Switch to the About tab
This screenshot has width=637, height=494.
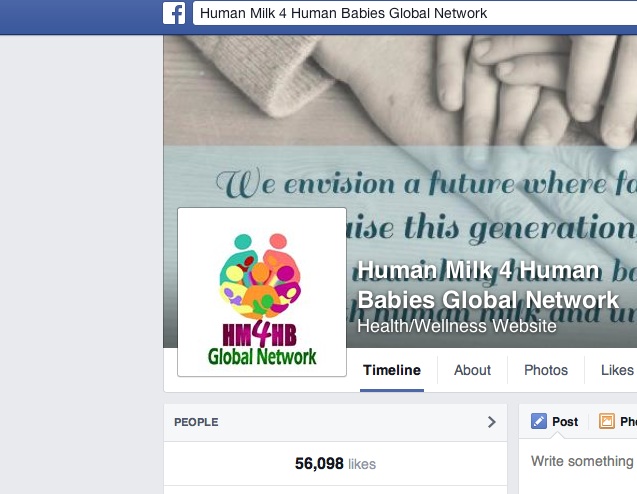(x=472, y=370)
